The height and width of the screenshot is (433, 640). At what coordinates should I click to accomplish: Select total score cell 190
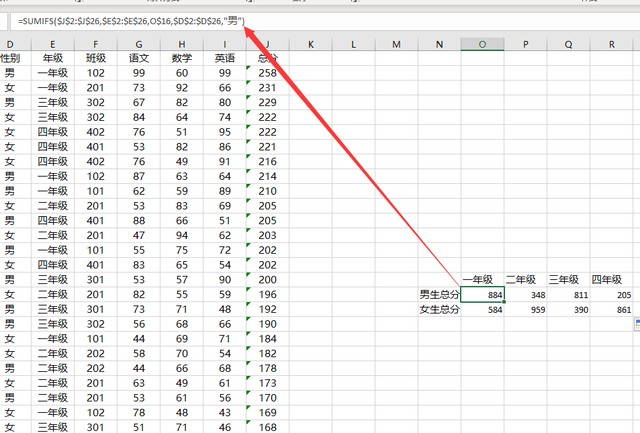[x=267, y=324]
